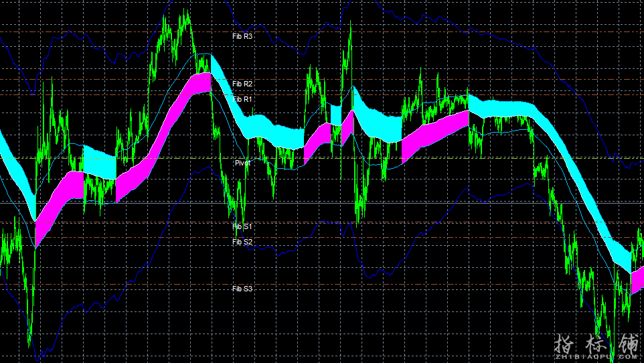Select the Fib R2 resistance label
The height and width of the screenshot is (363, 644).
click(242, 84)
